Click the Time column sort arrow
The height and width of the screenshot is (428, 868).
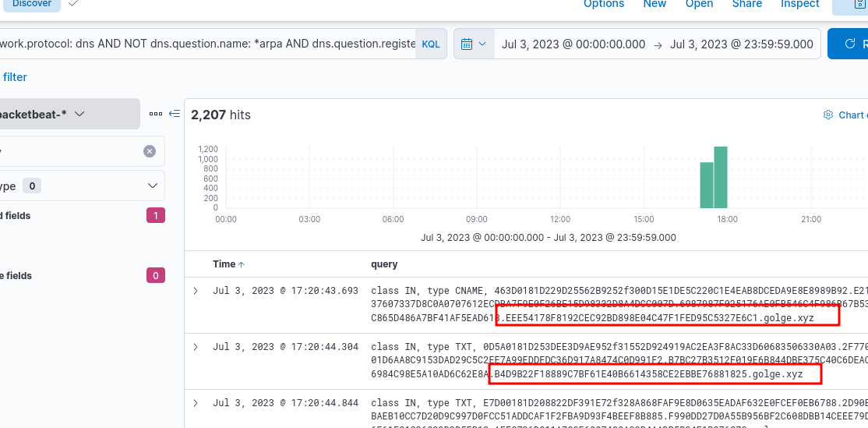point(242,265)
